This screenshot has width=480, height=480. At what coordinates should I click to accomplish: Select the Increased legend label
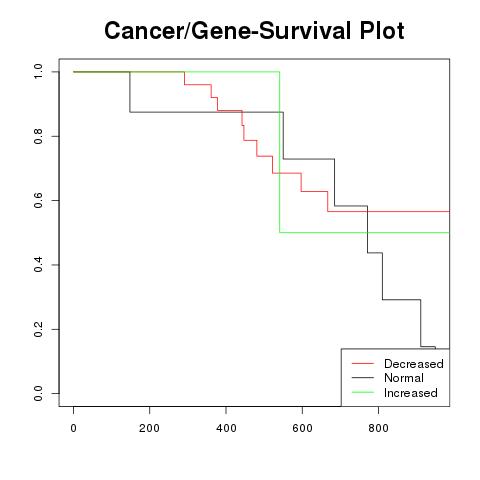point(411,393)
